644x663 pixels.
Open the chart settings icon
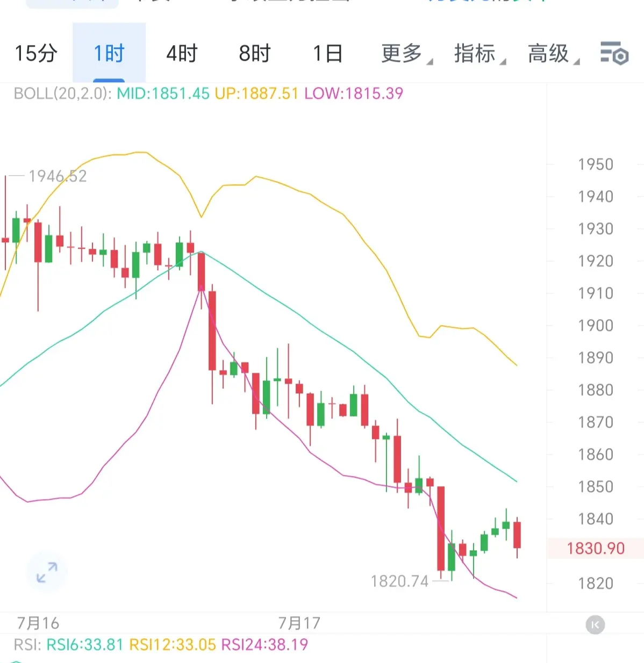click(614, 53)
